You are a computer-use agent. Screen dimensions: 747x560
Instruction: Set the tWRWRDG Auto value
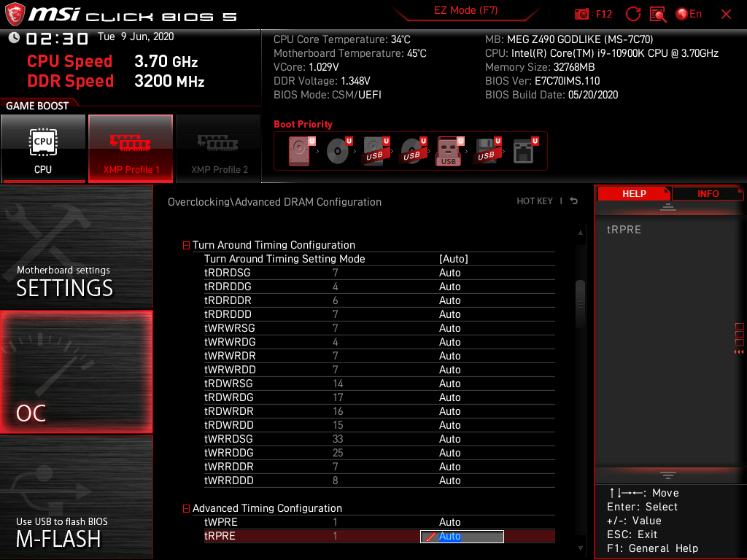click(x=449, y=342)
